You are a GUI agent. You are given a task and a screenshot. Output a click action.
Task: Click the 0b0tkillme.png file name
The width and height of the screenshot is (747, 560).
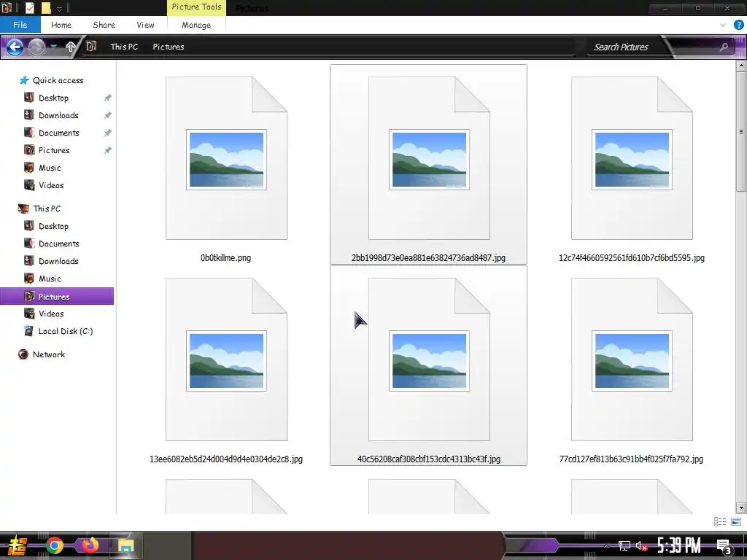tap(226, 258)
